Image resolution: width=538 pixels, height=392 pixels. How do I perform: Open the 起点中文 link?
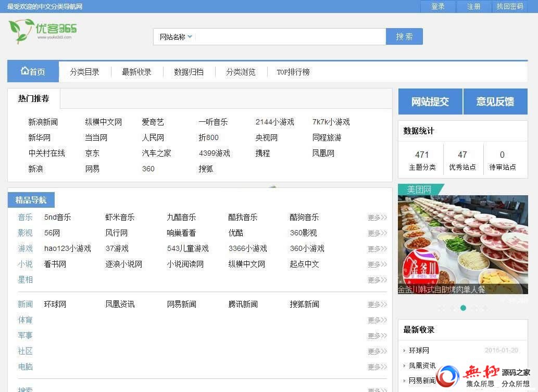click(304, 264)
